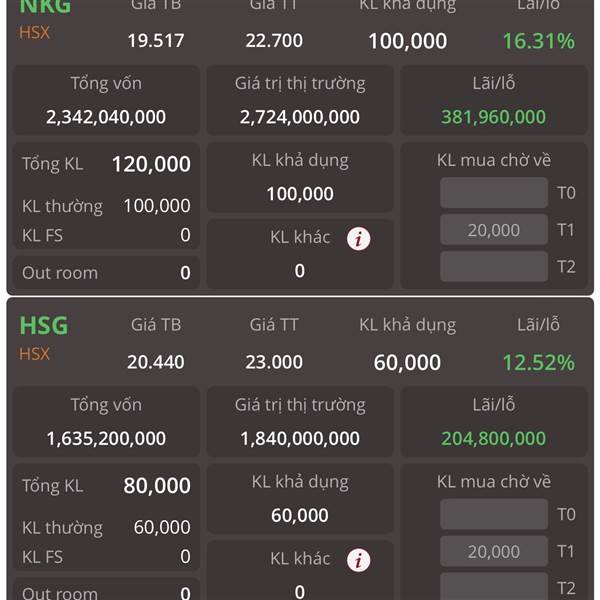This screenshot has height=600, width=600.
Task: Open info icon beside NKG KL khác
Action: (358, 239)
